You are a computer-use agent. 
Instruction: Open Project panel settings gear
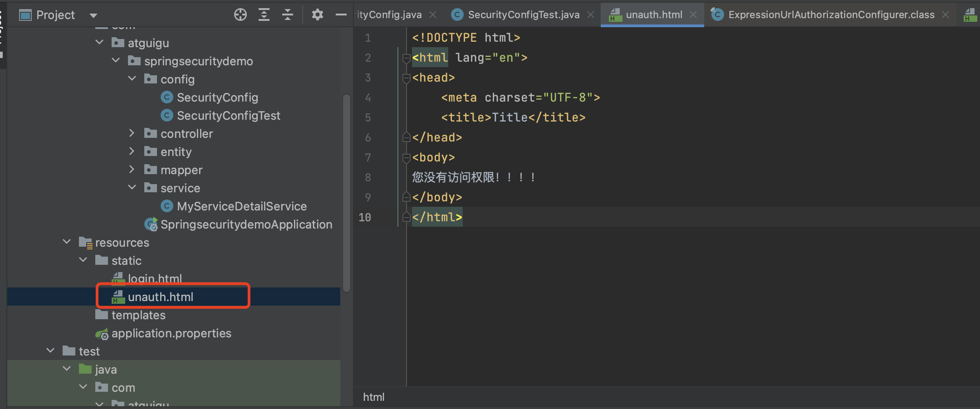(318, 15)
